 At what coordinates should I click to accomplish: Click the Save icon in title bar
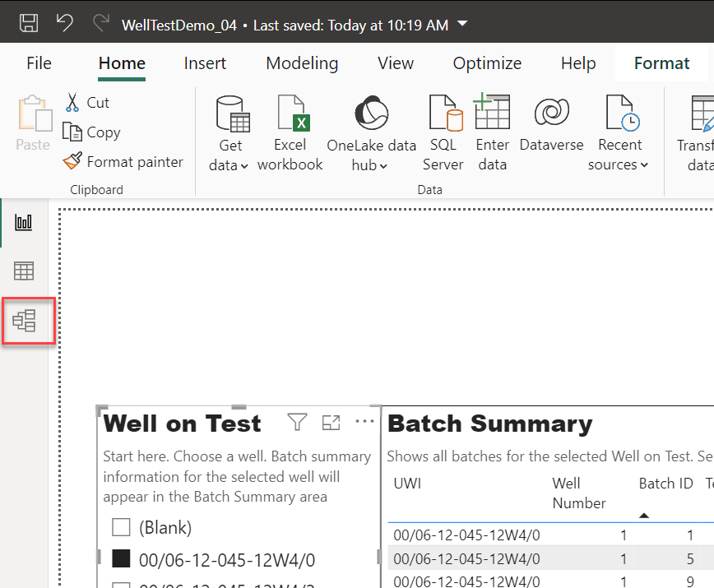click(28, 23)
